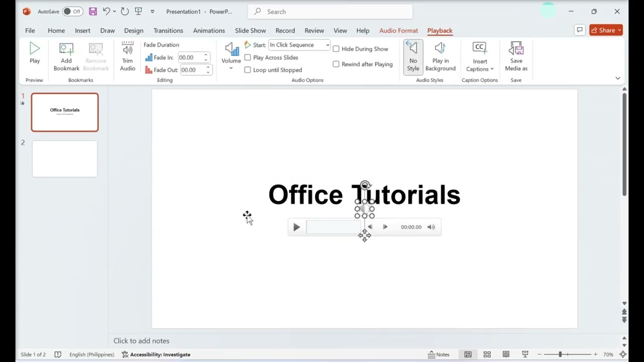Screen dimensions: 644x362
Task: Skip forward in the audio player
Action: [x=385, y=227]
